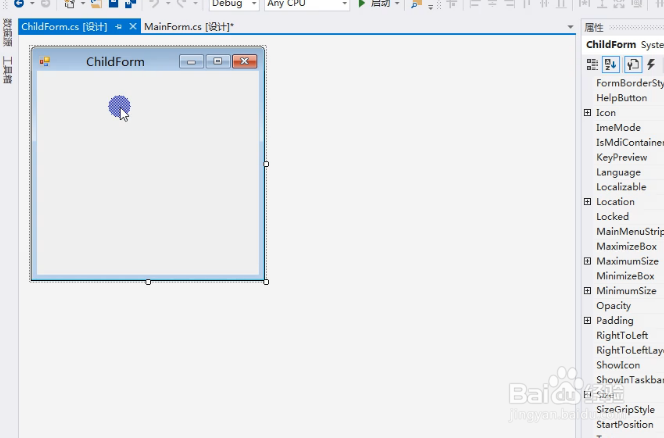Open the ChildForm.cs [设计] tab
The width and height of the screenshot is (664, 438).
pos(64,27)
